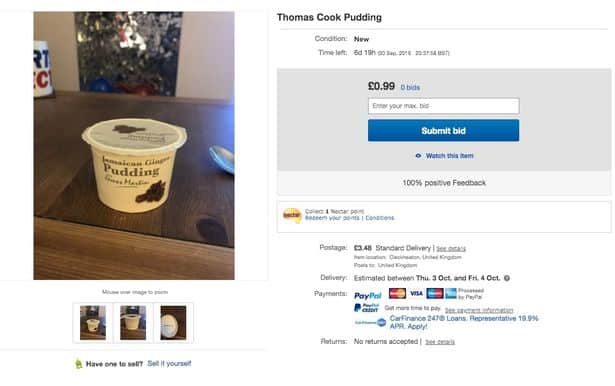
Task: Click the PayPal Credit logo
Action: [366, 308]
